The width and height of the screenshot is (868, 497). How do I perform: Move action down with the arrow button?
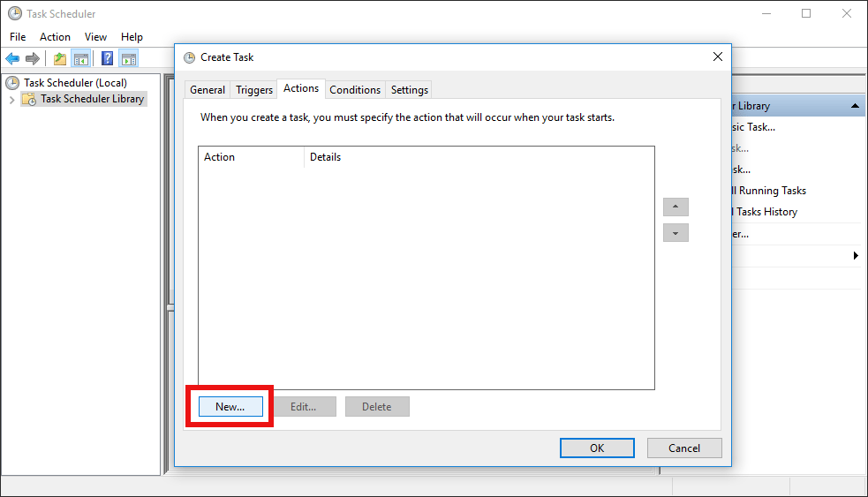[676, 233]
